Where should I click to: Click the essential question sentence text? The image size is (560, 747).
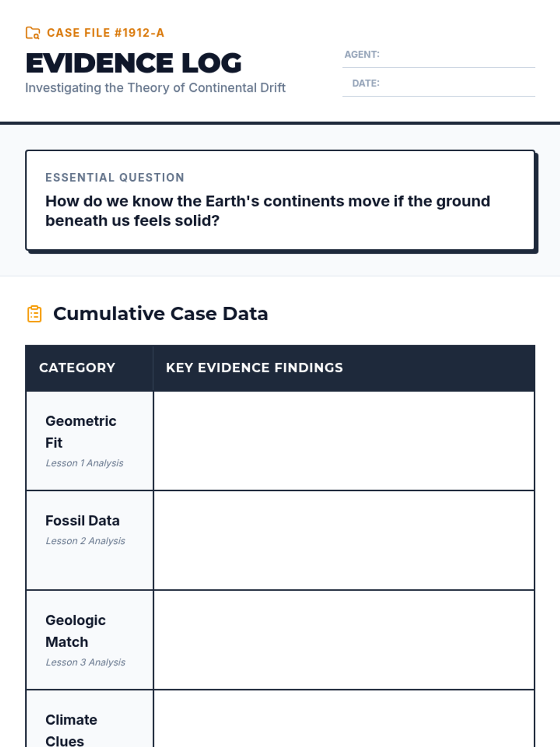[x=267, y=211]
